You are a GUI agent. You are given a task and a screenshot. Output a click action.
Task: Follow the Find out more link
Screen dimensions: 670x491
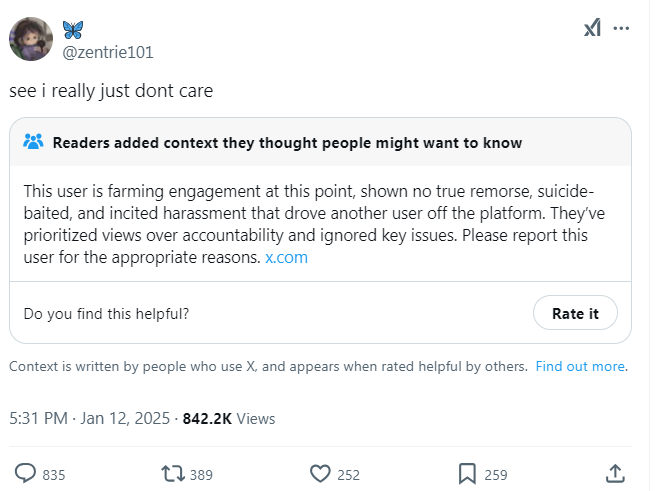(x=580, y=366)
